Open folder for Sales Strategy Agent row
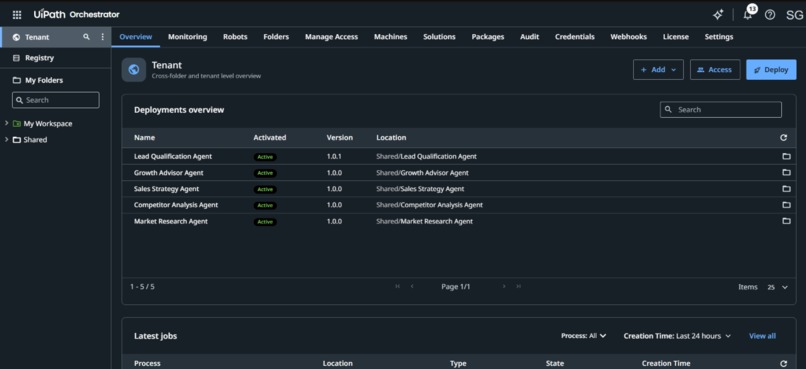This screenshot has height=369, width=806. 786,189
